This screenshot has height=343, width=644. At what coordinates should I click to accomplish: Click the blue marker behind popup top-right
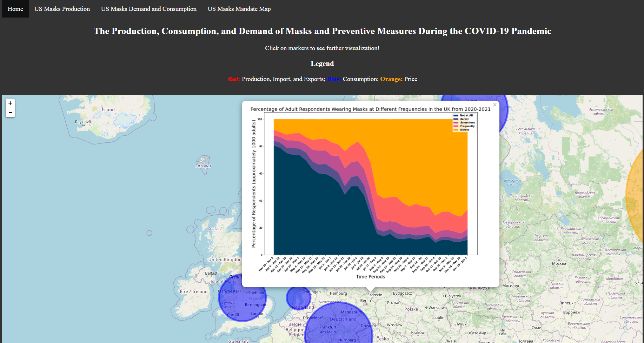click(503, 112)
